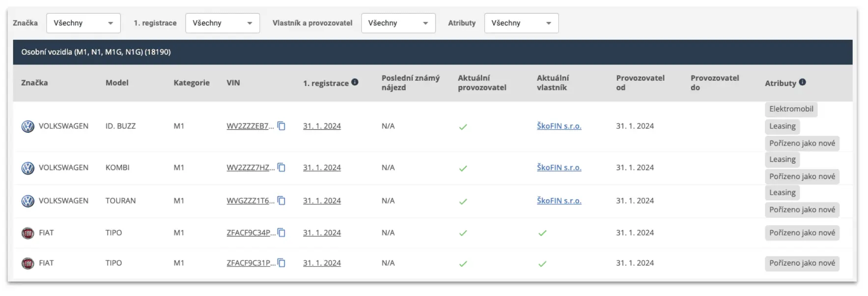Click the Provozovatel od column header
This screenshot has height=296, width=868.
pyautogui.click(x=640, y=83)
